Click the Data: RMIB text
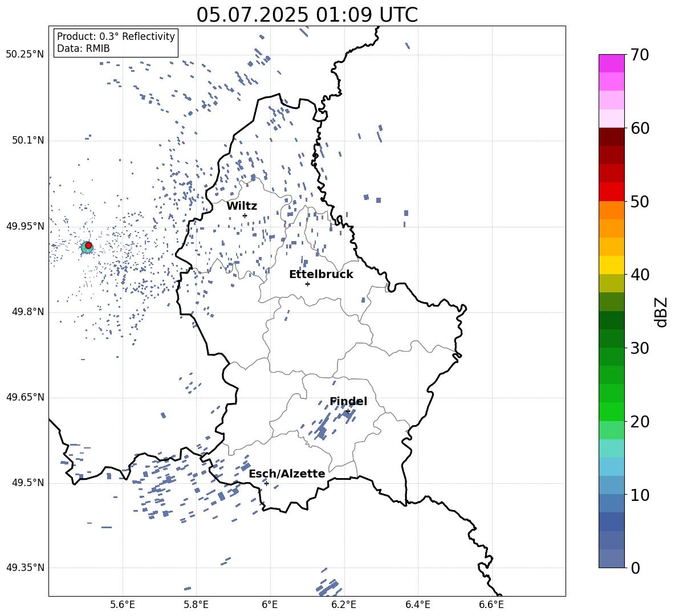The height and width of the screenshot is (616, 675). (83, 48)
